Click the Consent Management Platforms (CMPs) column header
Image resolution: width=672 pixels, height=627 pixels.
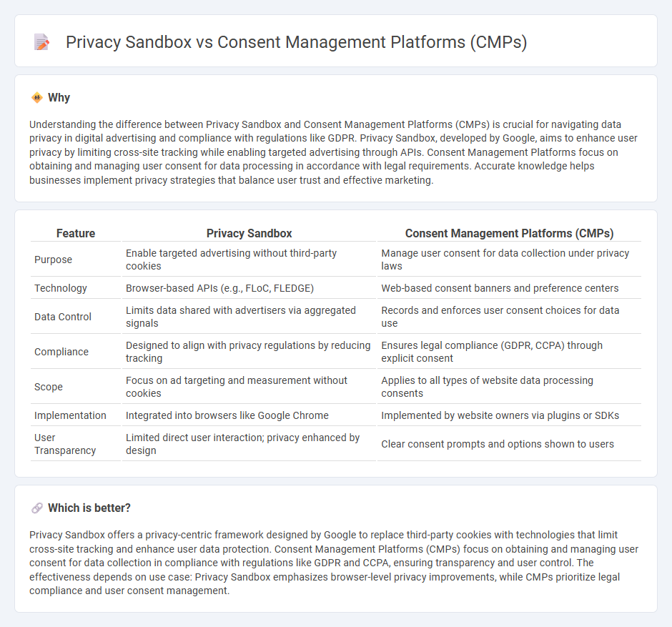point(509,233)
